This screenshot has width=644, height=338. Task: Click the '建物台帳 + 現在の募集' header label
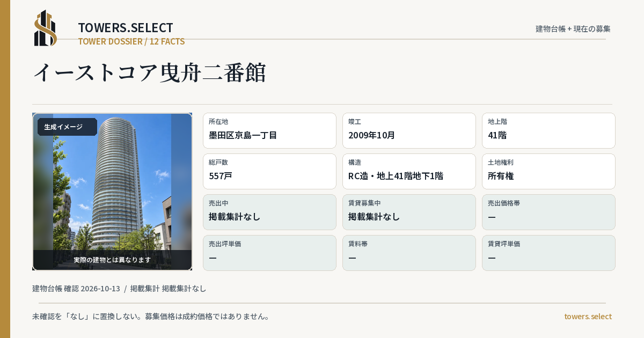(573, 29)
